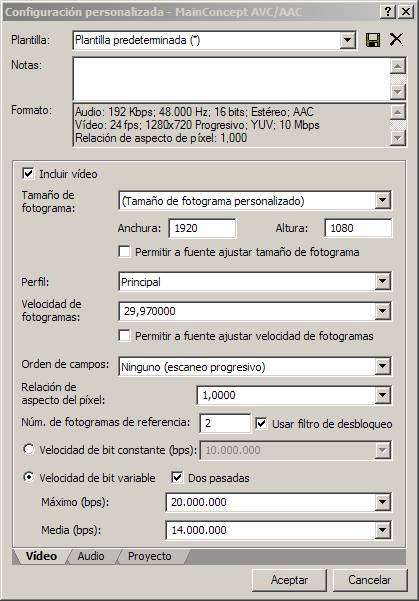Toggle the Incluir vídeo checkbox

[28, 174]
